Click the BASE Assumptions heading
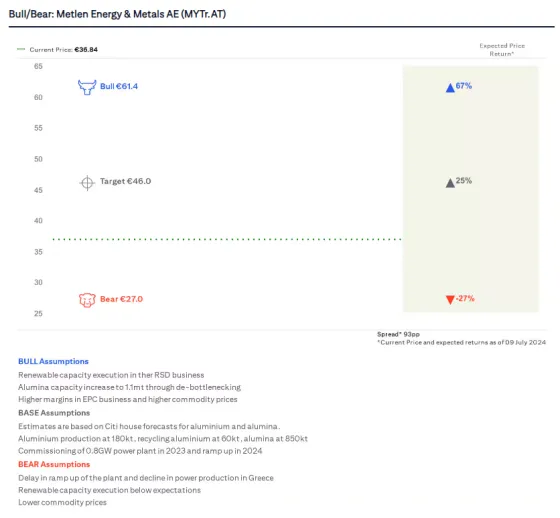 click(54, 413)
